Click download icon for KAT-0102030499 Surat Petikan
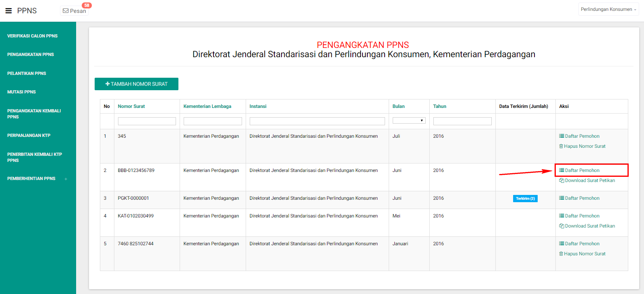 561,226
